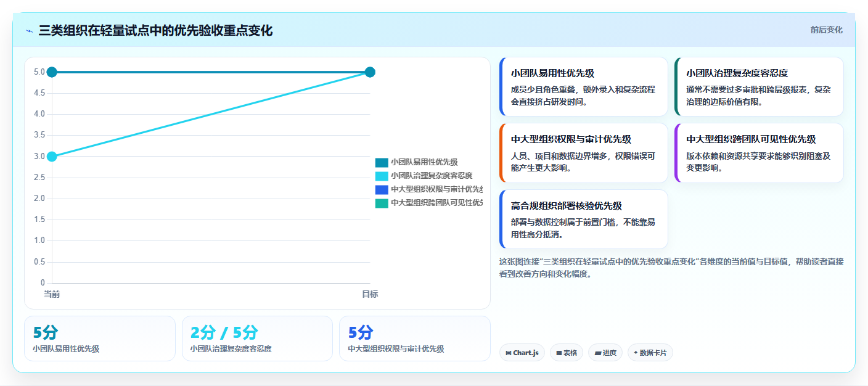The image size is (868, 386).
Task: Open the 高合规组织部署核验优先级 info card
Action: pyautogui.click(x=583, y=219)
